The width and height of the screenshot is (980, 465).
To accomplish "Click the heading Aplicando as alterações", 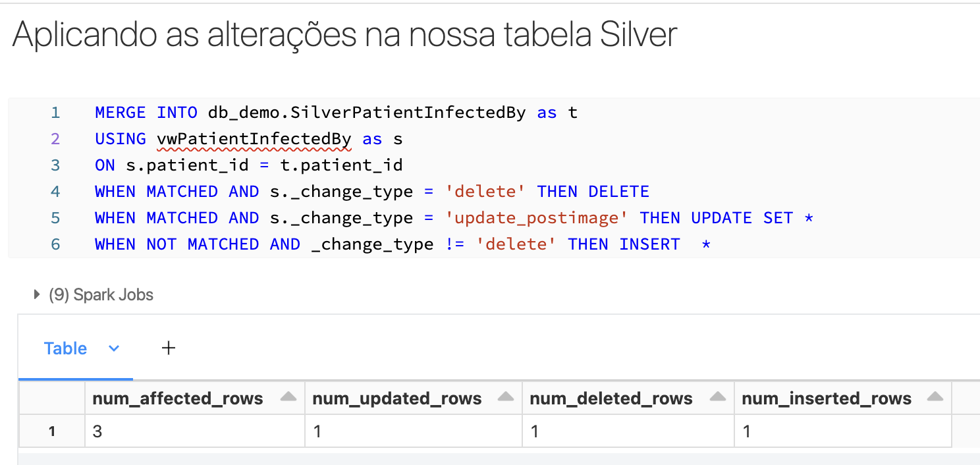I will coord(344,34).
